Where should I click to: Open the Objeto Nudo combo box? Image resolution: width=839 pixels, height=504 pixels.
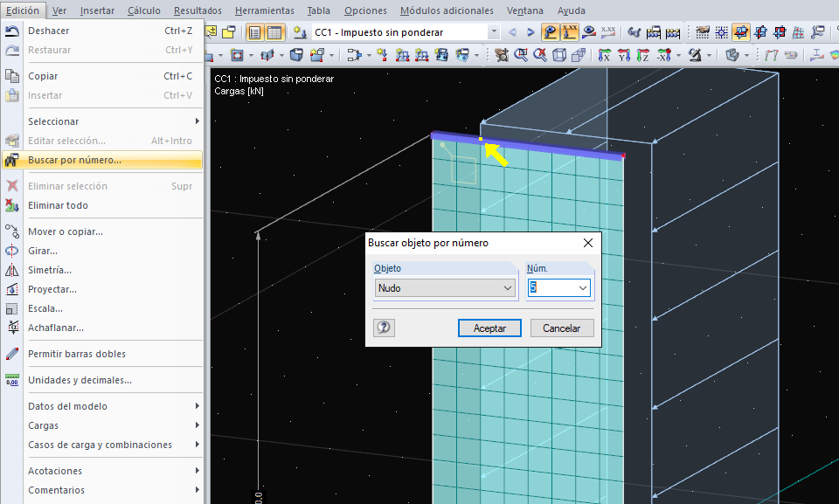click(445, 288)
